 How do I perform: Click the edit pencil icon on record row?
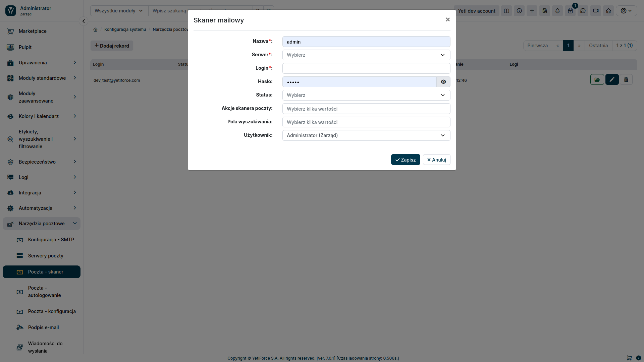(612, 79)
